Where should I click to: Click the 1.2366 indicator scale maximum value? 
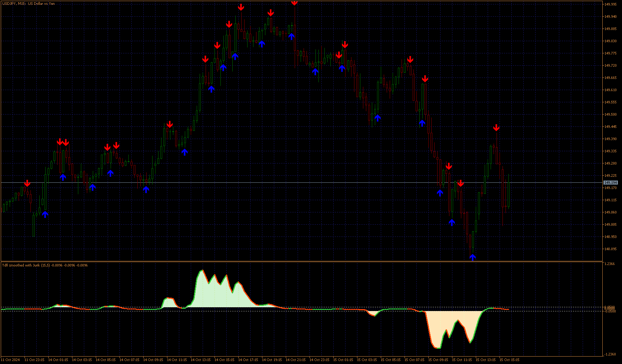[x=609, y=264]
